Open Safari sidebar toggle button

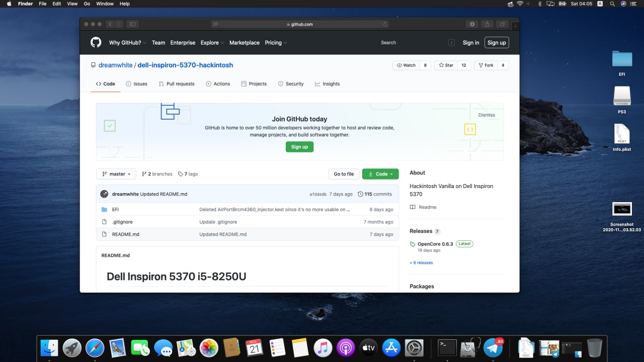[132, 24]
